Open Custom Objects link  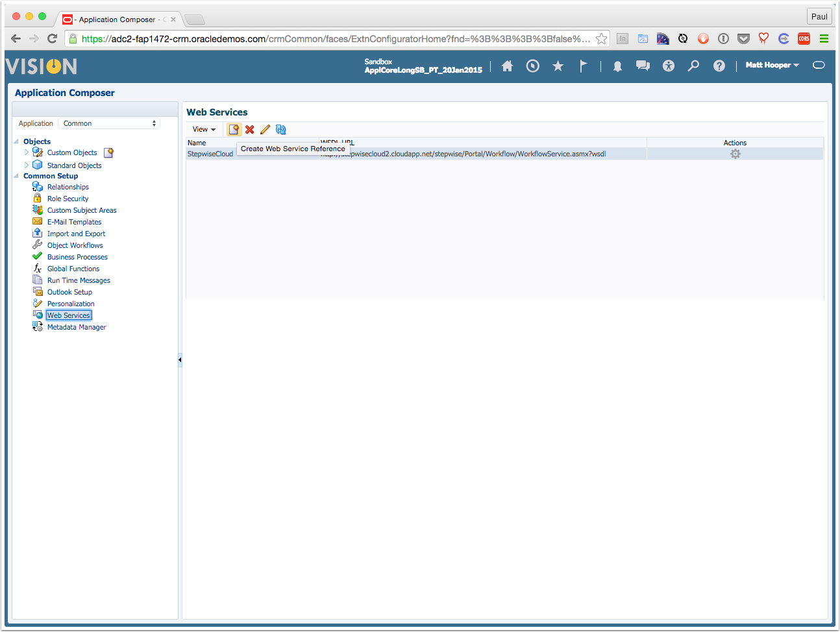pyautogui.click(x=72, y=152)
